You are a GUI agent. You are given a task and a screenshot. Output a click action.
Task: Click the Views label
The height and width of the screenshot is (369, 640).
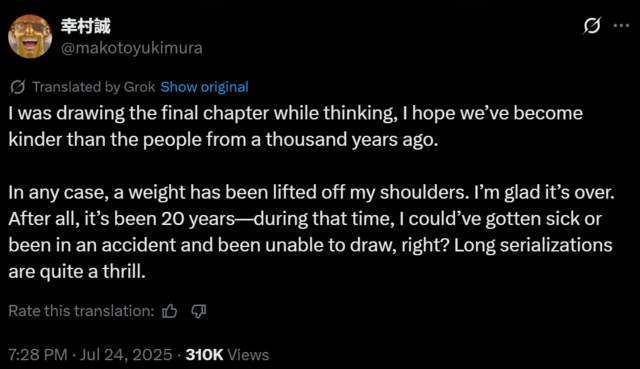[x=248, y=355]
